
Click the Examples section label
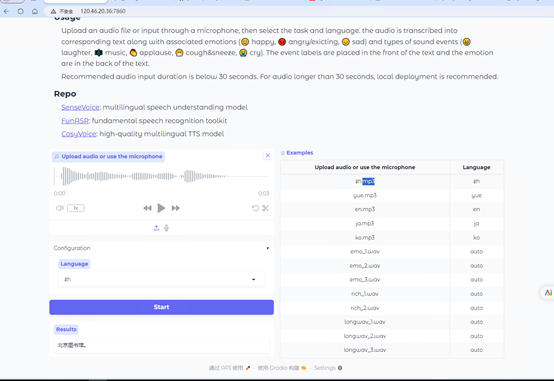pos(297,153)
